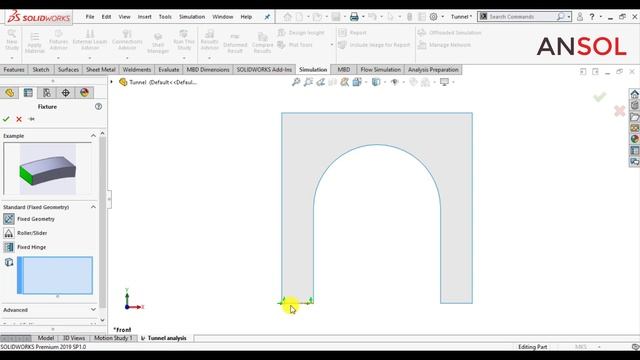Open the ConfigurationManager tab icon
Screen dimensions: 640x360
pyautogui.click(x=47, y=93)
